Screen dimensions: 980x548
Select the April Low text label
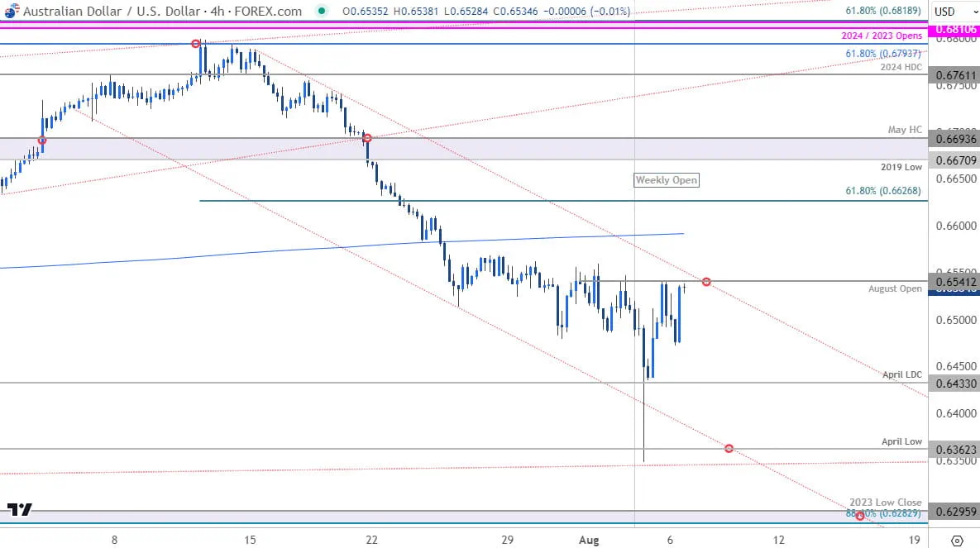coord(902,441)
